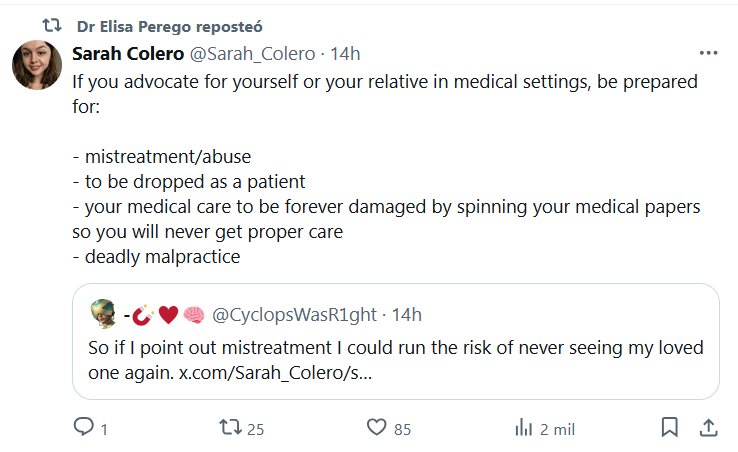Image resolution: width=738 pixels, height=452 pixels.
Task: Click the reply comment icon
Action: 83,428
